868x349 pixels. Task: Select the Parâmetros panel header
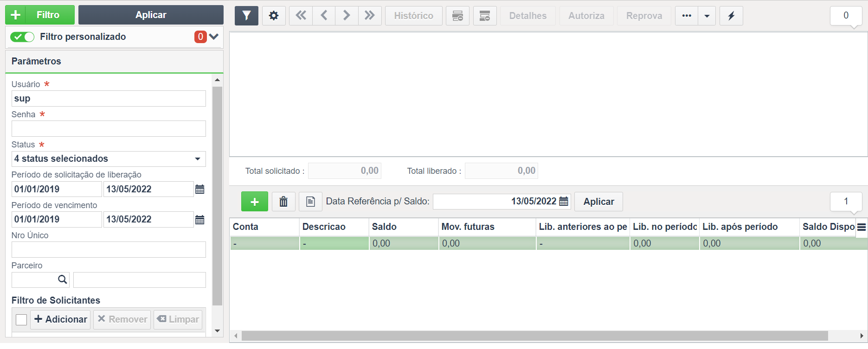pyautogui.click(x=114, y=61)
